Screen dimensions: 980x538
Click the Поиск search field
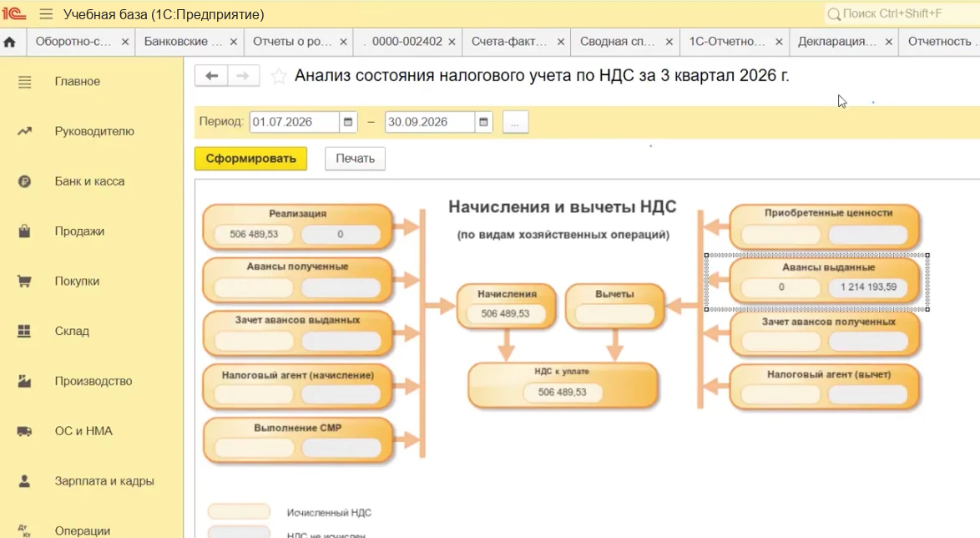tap(902, 13)
